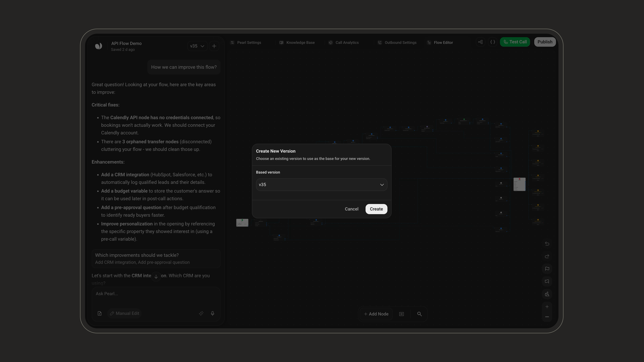The image size is (644, 362).
Task: Select the end node thumbnail with red dot
Action: tap(519, 184)
